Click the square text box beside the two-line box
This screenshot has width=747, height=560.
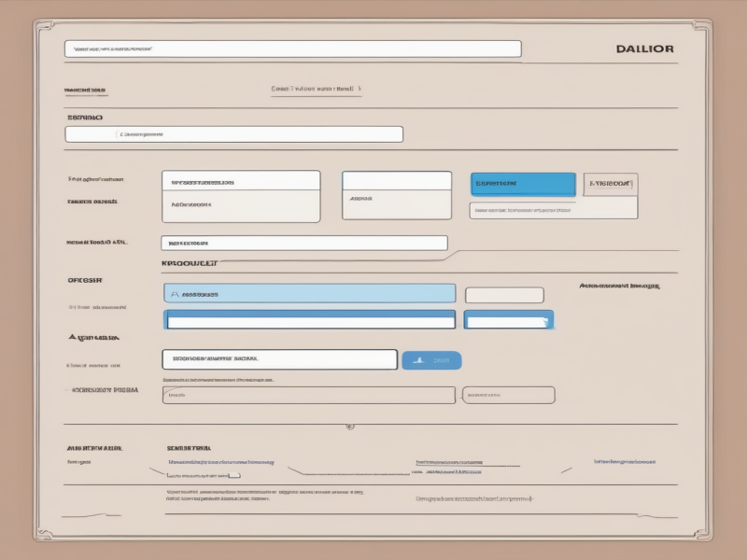click(396, 195)
